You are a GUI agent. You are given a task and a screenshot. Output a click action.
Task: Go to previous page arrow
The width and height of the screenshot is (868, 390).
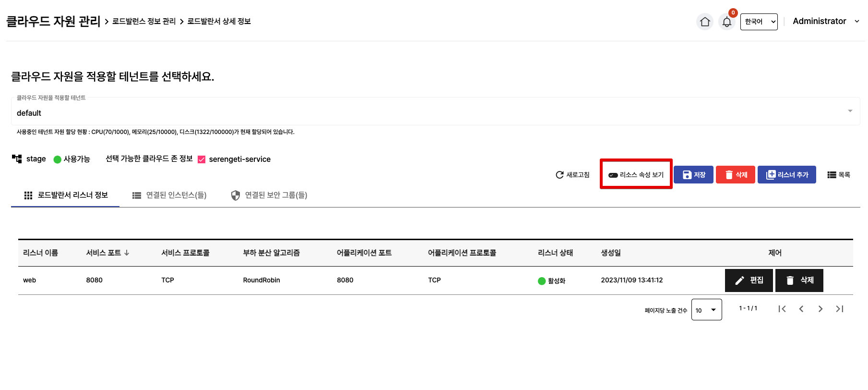(801, 309)
